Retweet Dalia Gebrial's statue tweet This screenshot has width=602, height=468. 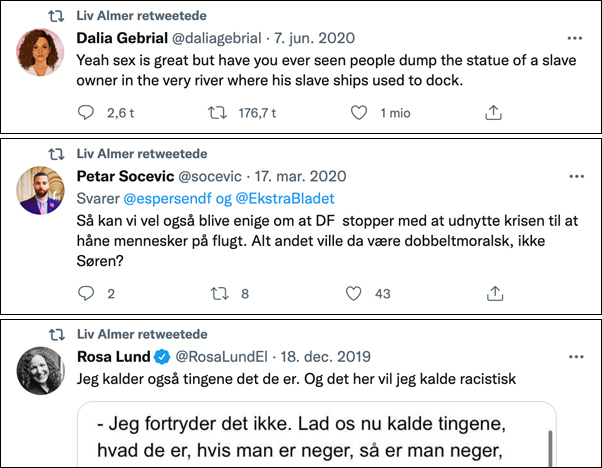pos(217,113)
